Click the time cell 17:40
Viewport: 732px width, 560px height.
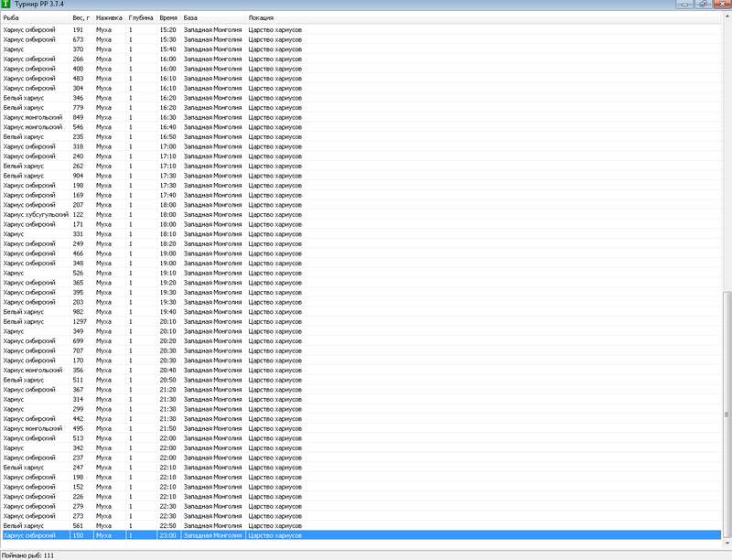167,195
